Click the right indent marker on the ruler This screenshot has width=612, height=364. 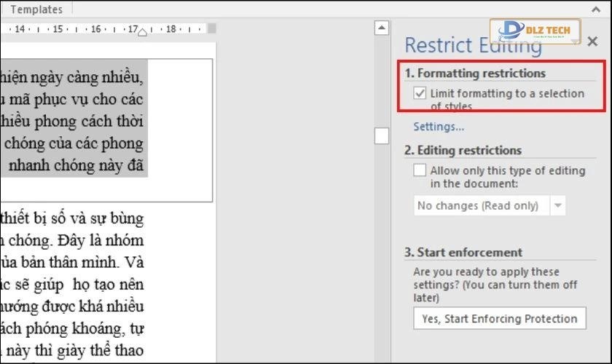144,31
